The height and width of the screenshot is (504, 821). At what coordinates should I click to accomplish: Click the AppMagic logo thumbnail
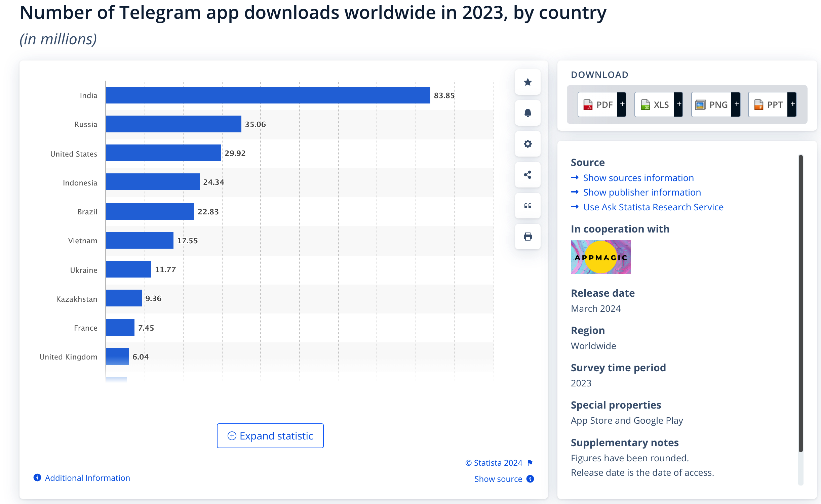click(600, 257)
